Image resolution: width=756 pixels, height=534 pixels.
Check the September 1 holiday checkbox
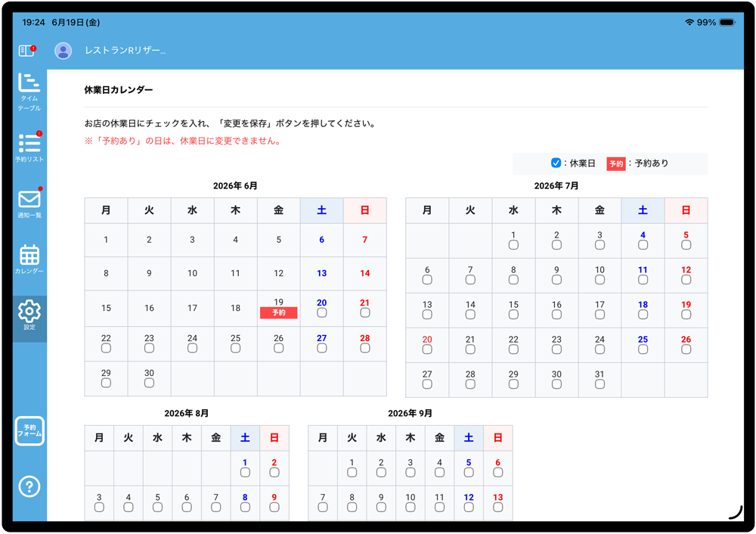point(352,472)
